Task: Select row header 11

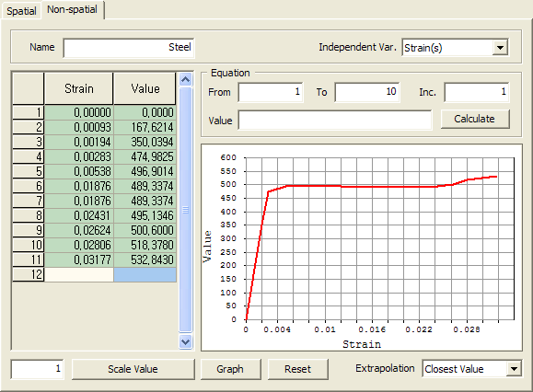Action: pyautogui.click(x=29, y=259)
